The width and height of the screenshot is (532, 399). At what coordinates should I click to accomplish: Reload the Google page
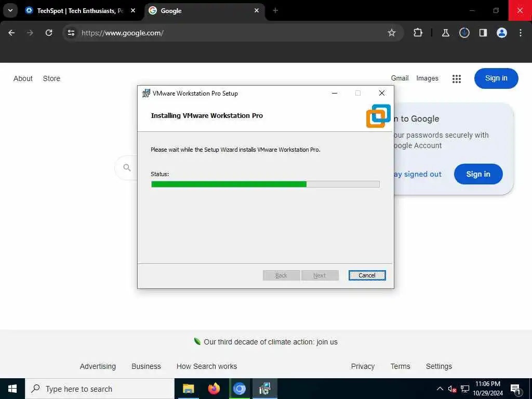click(49, 33)
